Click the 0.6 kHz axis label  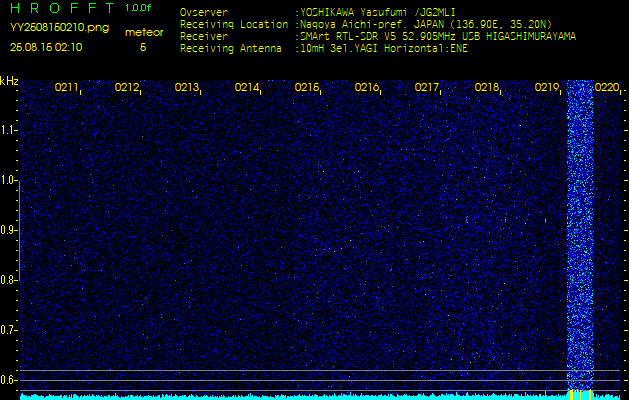(x=8, y=380)
